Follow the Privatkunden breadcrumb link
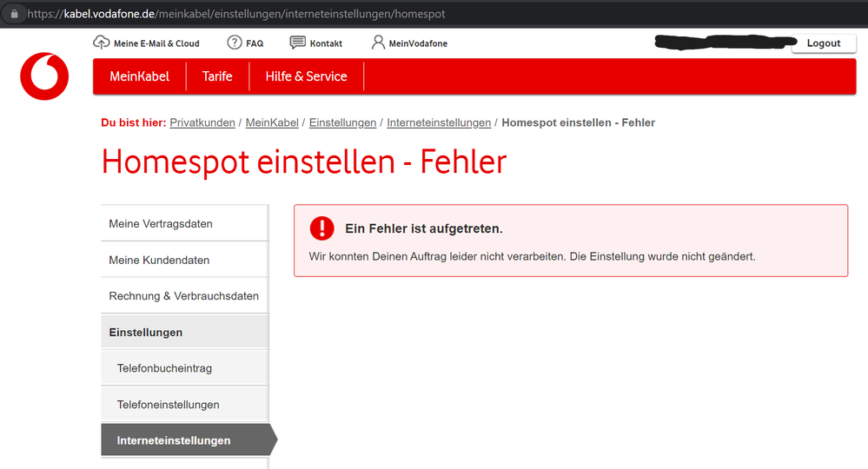This screenshot has height=469, width=868. [202, 122]
